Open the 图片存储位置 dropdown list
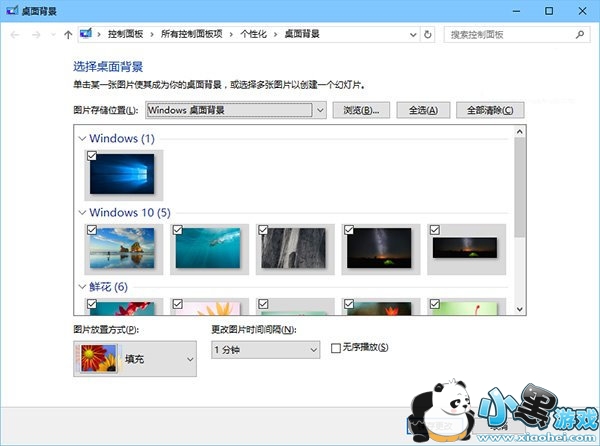 320,110
